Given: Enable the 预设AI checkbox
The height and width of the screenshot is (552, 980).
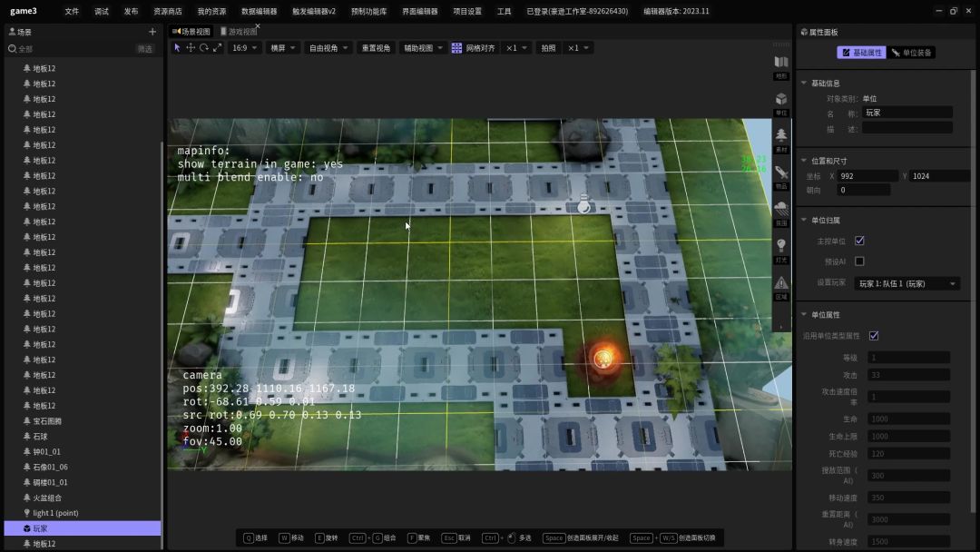Looking at the screenshot, I should tap(859, 261).
